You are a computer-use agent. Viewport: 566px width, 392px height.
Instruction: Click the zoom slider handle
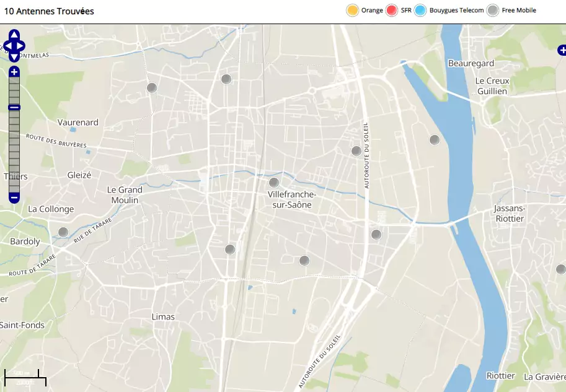pyautogui.click(x=14, y=107)
